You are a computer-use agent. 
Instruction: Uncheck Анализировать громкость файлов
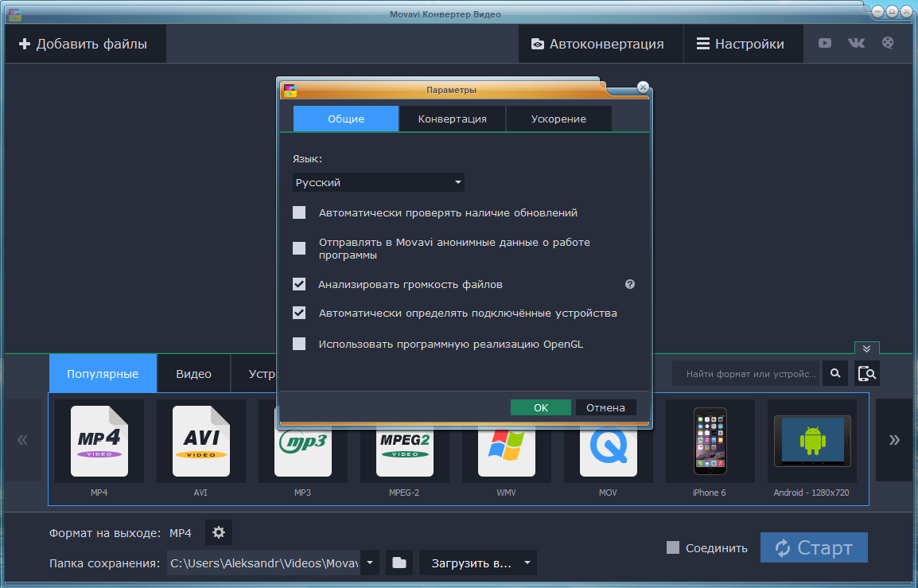pos(299,284)
